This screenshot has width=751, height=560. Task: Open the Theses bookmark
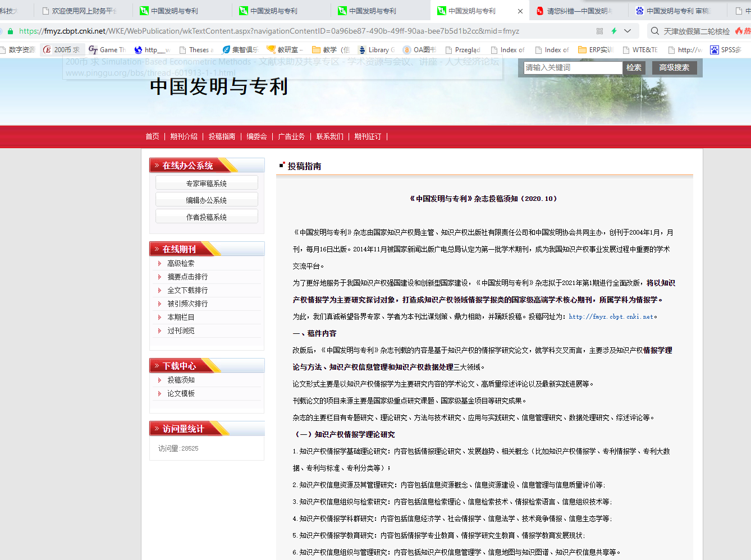(196, 50)
